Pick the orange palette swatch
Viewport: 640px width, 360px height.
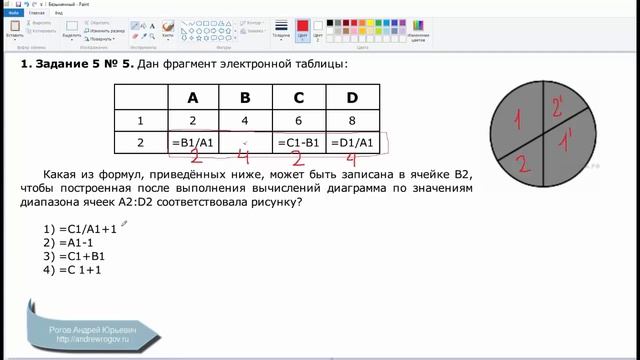click(362, 23)
